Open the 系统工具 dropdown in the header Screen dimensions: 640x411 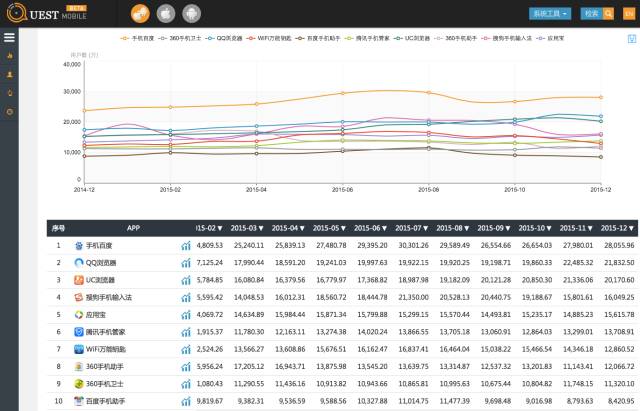point(550,13)
